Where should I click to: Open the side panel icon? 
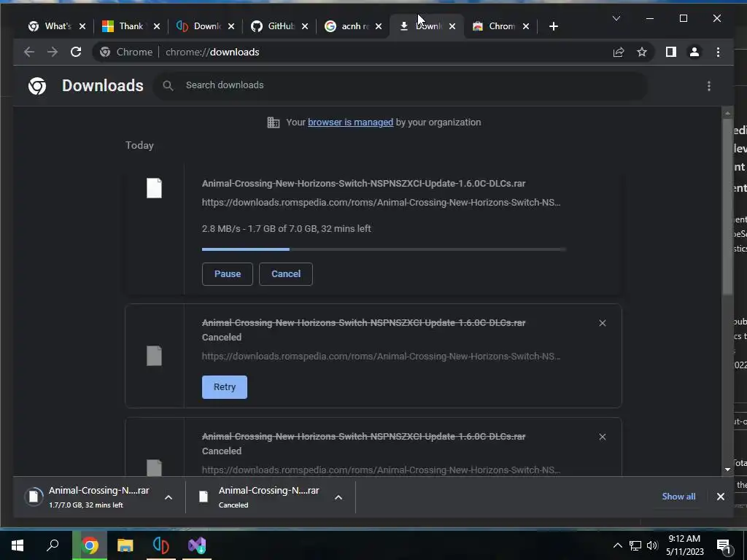click(x=671, y=52)
